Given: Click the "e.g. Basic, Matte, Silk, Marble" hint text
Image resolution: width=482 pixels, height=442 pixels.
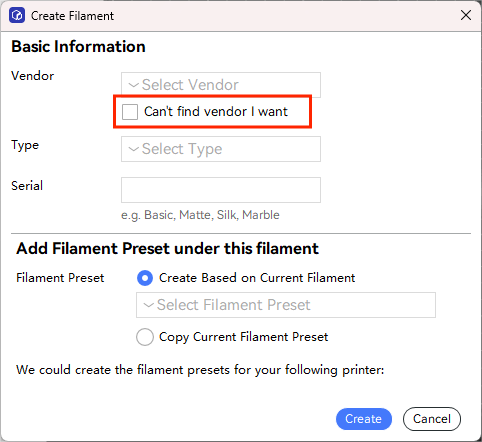Looking at the screenshot, I should click(200, 215).
